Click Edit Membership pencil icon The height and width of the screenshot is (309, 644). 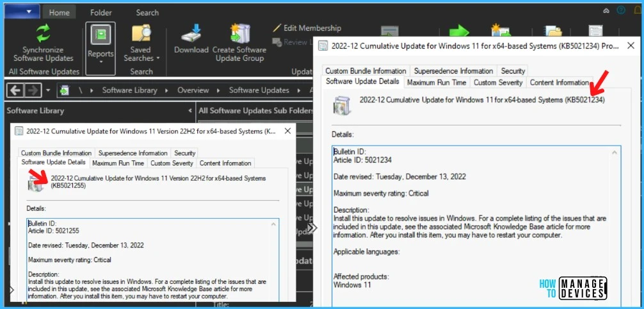point(277,28)
